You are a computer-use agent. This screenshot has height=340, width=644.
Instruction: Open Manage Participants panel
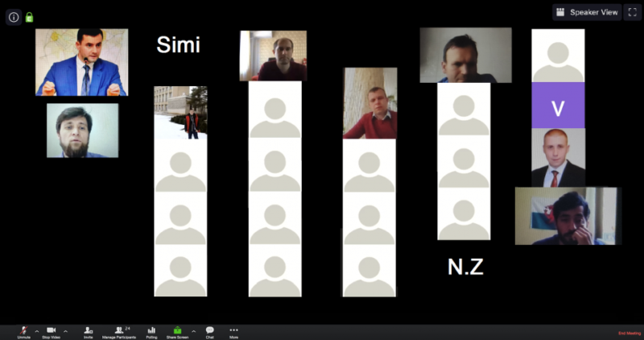pyautogui.click(x=121, y=331)
